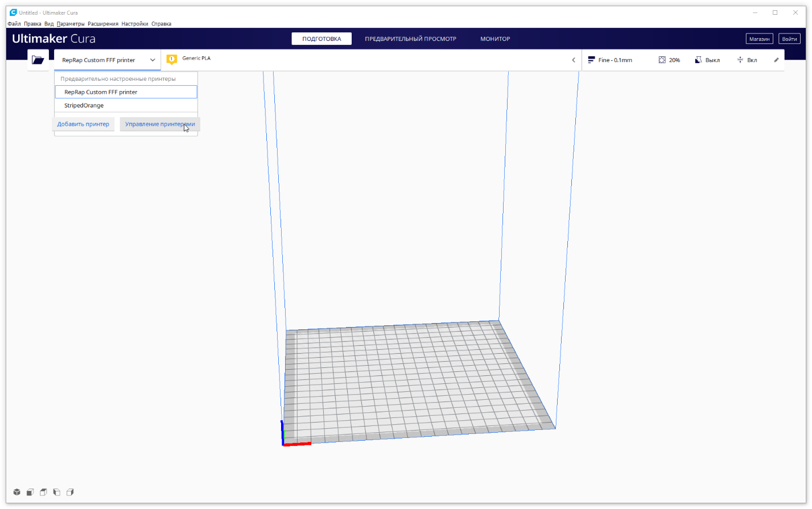Open the Настройки menu

click(x=135, y=24)
